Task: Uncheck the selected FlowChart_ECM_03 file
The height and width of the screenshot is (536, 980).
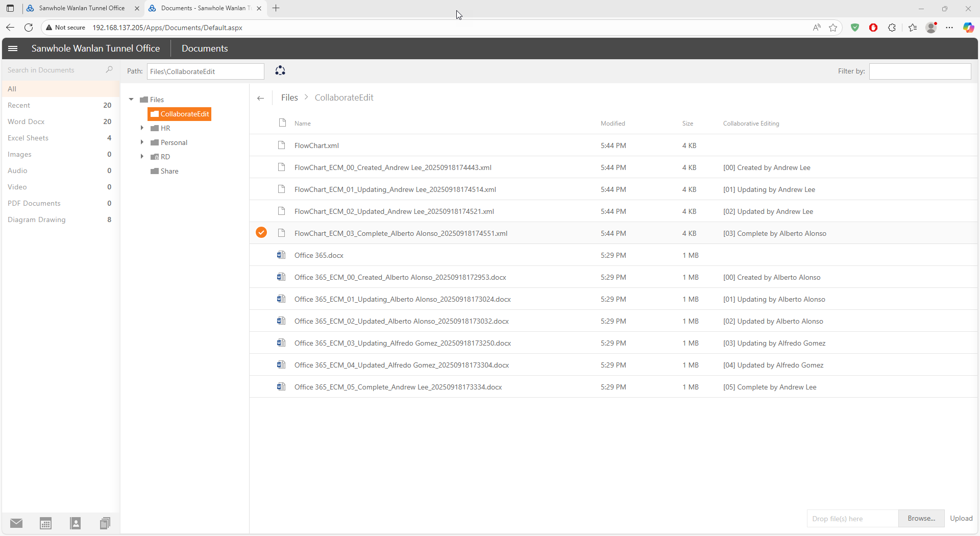Action: pyautogui.click(x=261, y=233)
